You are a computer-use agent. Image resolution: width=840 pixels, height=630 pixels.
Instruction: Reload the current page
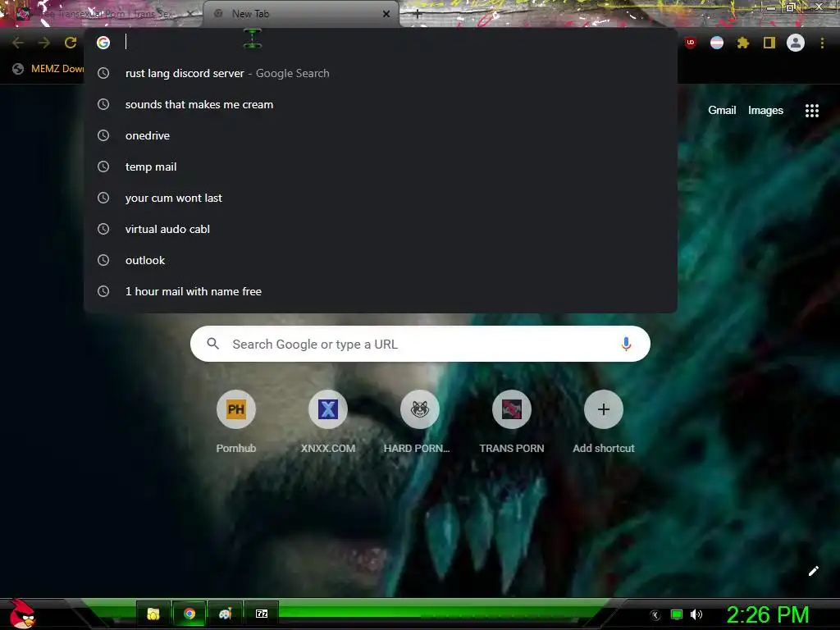click(x=71, y=43)
